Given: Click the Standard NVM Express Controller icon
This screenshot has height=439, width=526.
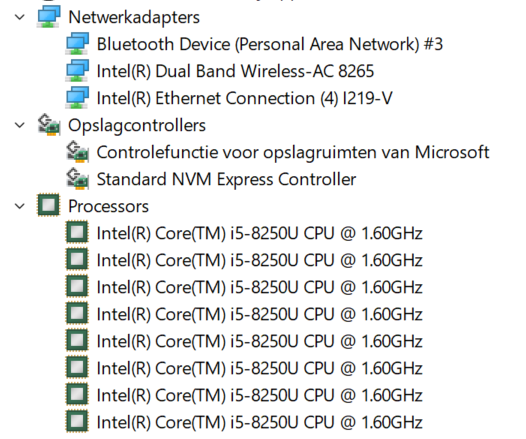Looking at the screenshot, I should coord(77,179).
